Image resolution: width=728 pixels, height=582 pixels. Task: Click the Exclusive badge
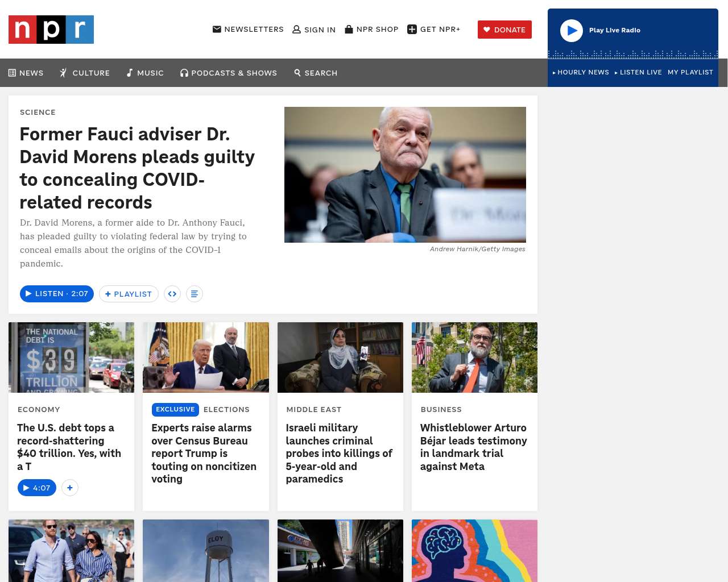175,409
